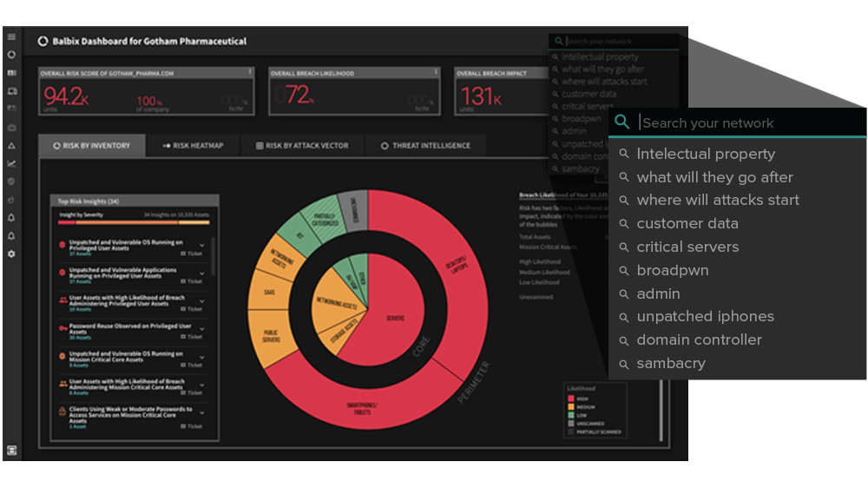Click Medium likelihood orange legend swatch
This screenshot has width=868, height=488.
pyautogui.click(x=571, y=407)
